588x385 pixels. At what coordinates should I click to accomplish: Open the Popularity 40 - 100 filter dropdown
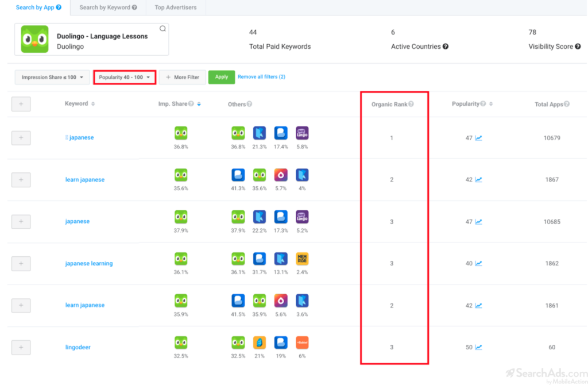pos(125,77)
